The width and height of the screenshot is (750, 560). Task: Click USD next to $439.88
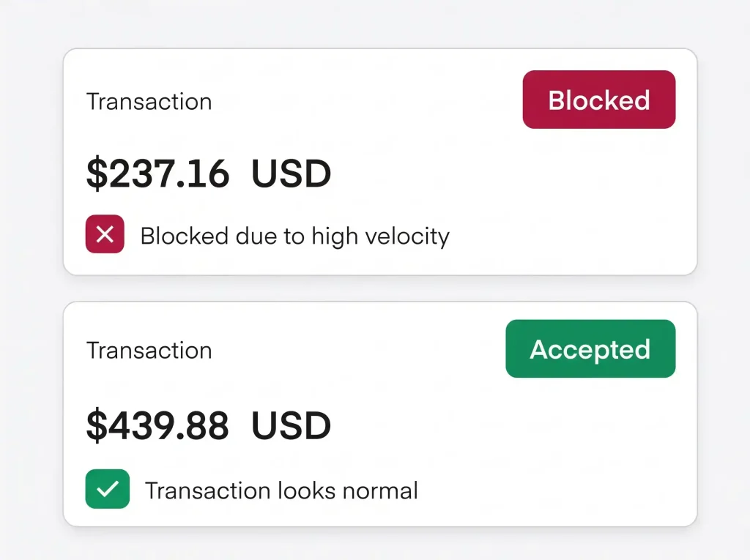(x=291, y=425)
